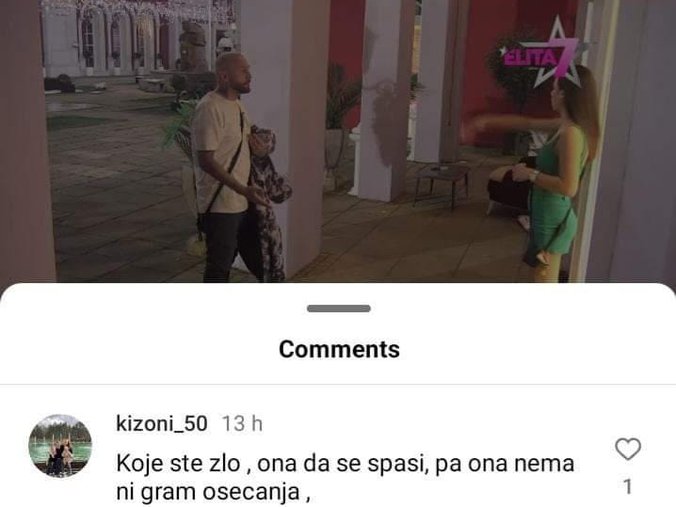
Task: Open kizoni_50's profile picture
Action: [x=60, y=446]
